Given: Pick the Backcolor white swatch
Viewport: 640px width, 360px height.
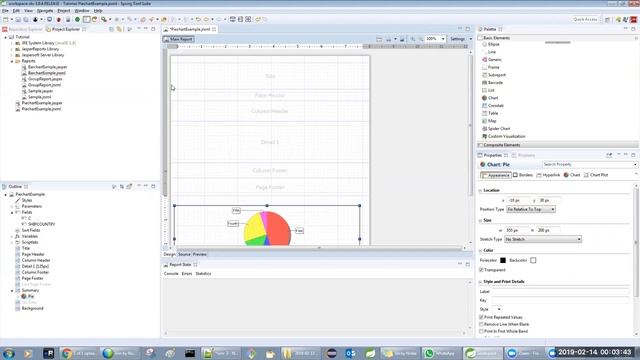Looking at the screenshot, I should (533, 260).
